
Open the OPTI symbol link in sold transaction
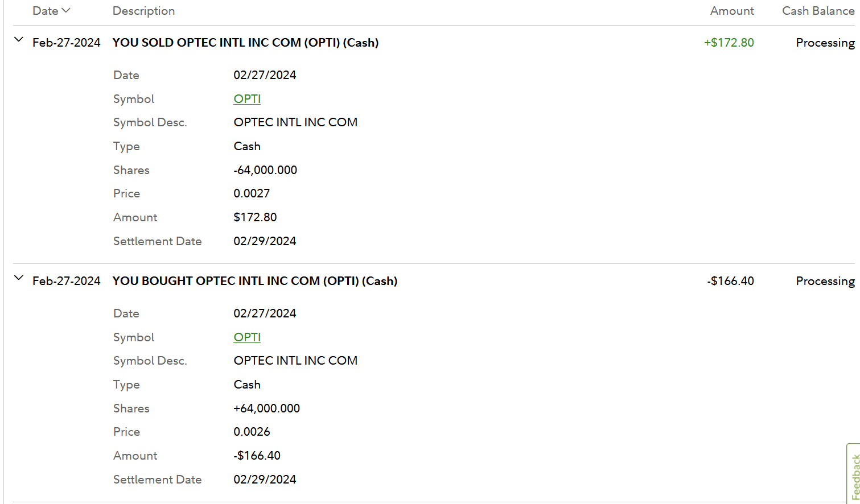click(x=247, y=99)
